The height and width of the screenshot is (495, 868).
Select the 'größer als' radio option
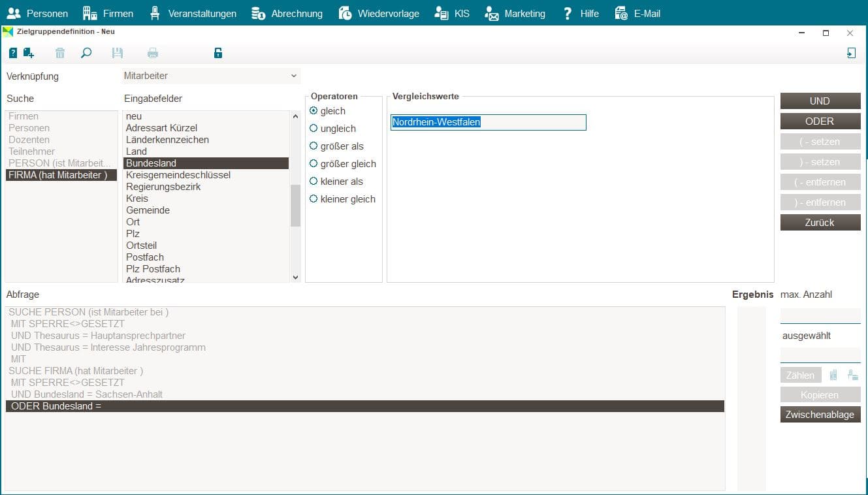coord(337,146)
